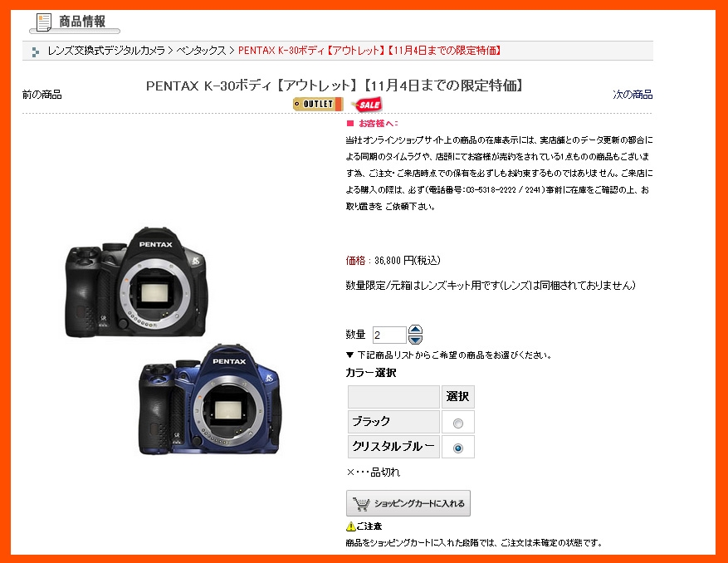The width and height of the screenshot is (728, 563).
Task: Click the 数量 quantity input field
Action: [389, 335]
